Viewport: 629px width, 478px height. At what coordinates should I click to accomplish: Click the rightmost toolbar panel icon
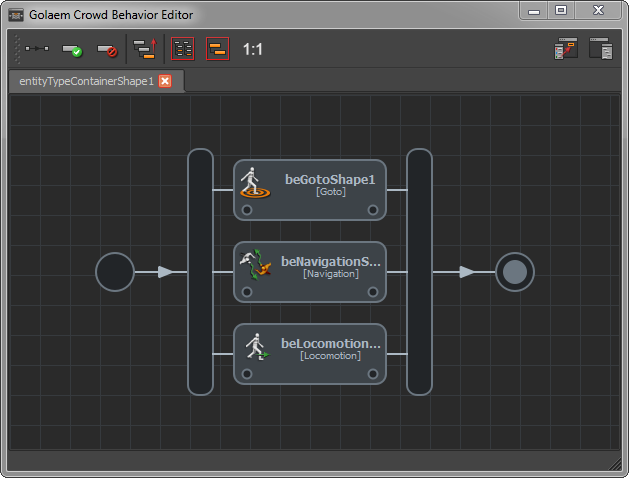click(600, 49)
